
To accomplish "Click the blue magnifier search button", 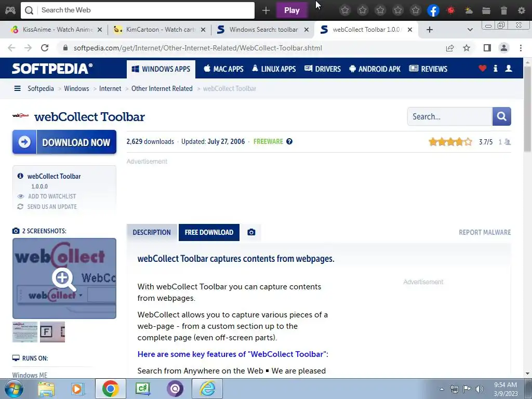I will pyautogui.click(x=501, y=116).
